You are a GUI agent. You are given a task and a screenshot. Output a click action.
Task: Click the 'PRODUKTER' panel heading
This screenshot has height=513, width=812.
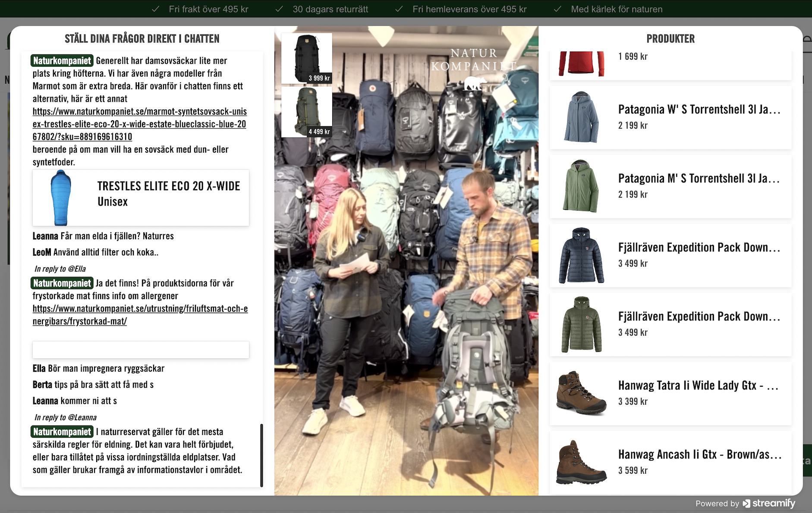coord(670,39)
